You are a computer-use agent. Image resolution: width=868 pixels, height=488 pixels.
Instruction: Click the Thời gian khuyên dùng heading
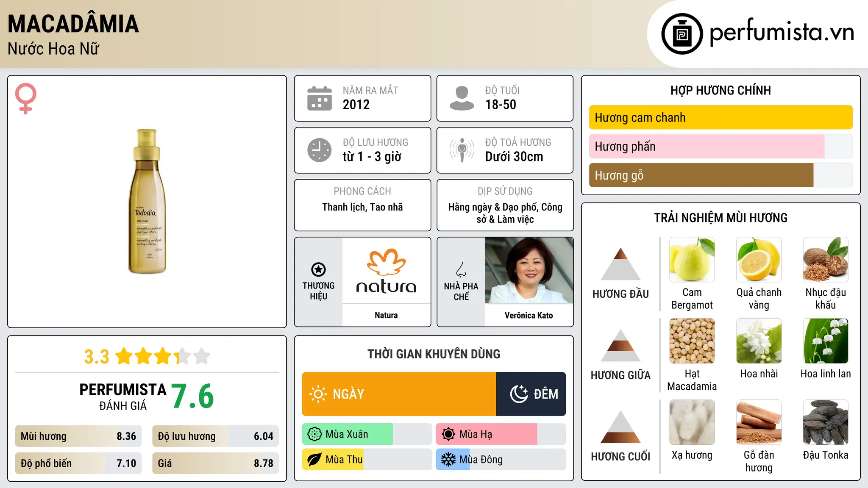click(x=434, y=354)
